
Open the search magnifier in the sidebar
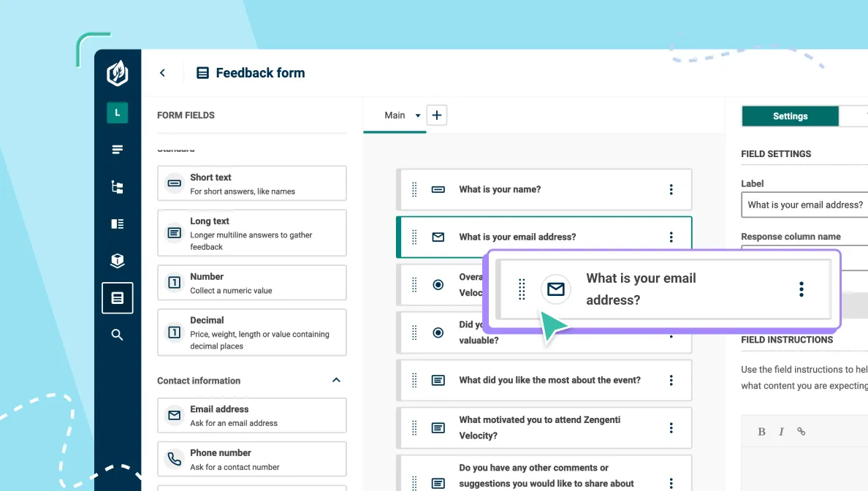pos(118,335)
